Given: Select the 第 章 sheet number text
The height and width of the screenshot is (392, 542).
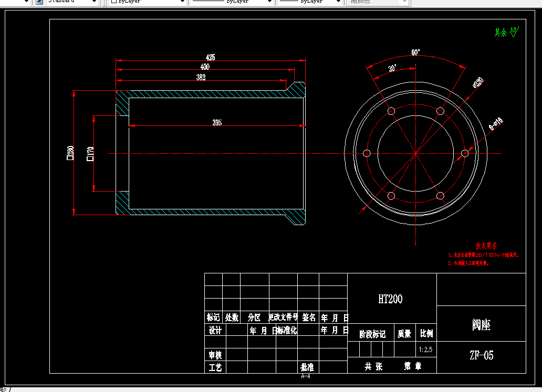Looking at the screenshot, I should [413, 366].
